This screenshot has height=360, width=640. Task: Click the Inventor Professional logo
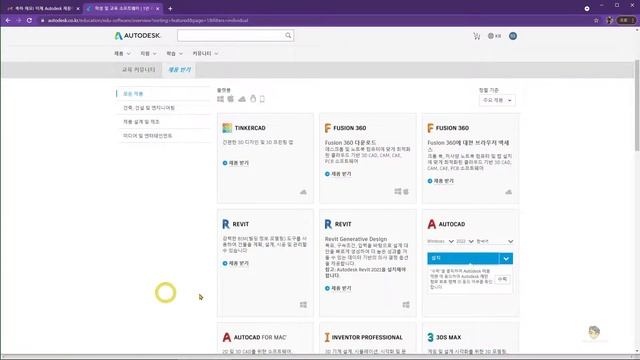coord(327,337)
